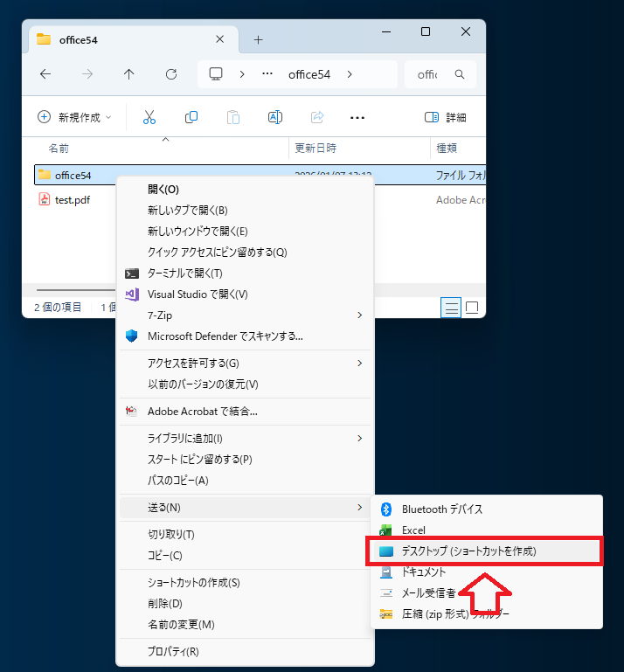
Task: Click the Bluetooth icon in send-to submenu
Action: 386,509
